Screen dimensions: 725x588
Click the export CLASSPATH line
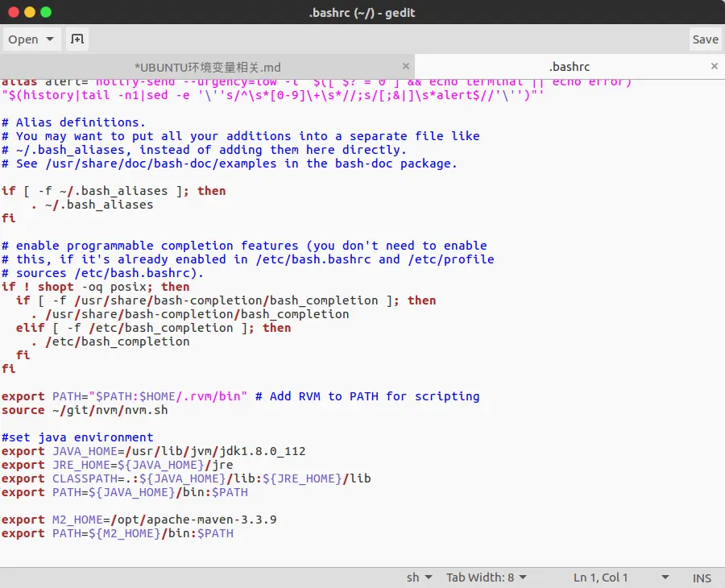point(186,479)
